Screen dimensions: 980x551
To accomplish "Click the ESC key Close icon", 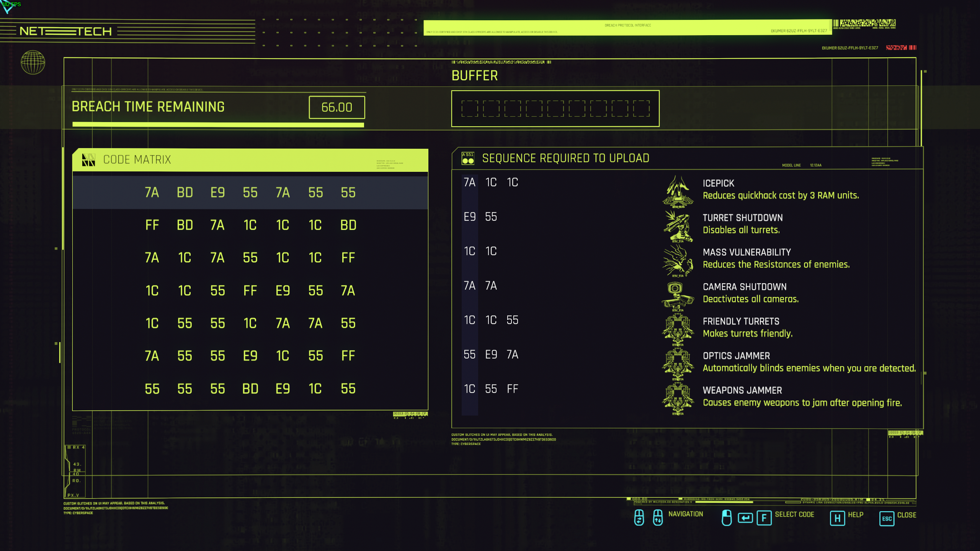I will 887,519.
